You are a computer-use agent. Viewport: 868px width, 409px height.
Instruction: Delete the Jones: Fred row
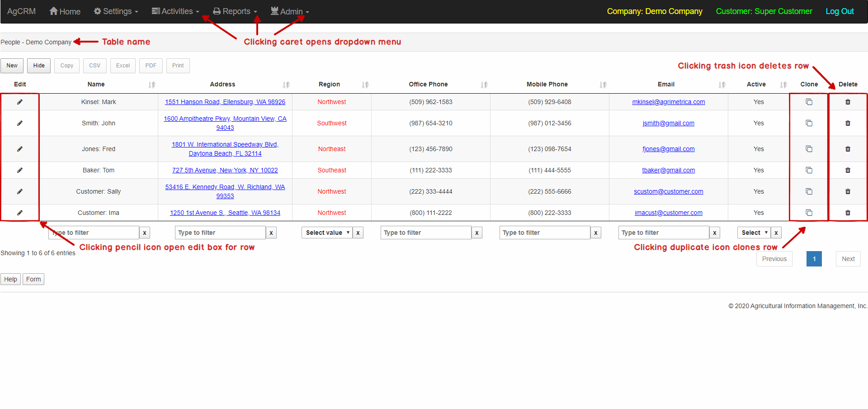coord(848,149)
